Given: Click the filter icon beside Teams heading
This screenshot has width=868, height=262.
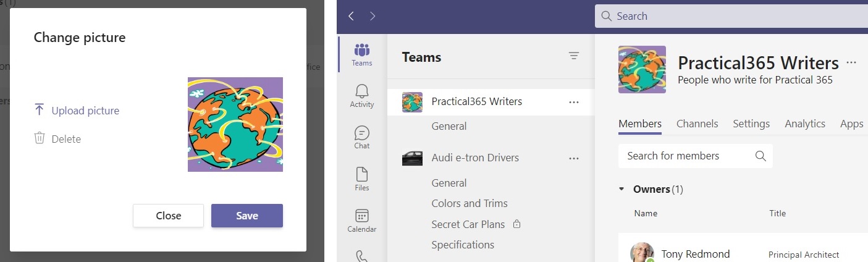Looking at the screenshot, I should (574, 56).
